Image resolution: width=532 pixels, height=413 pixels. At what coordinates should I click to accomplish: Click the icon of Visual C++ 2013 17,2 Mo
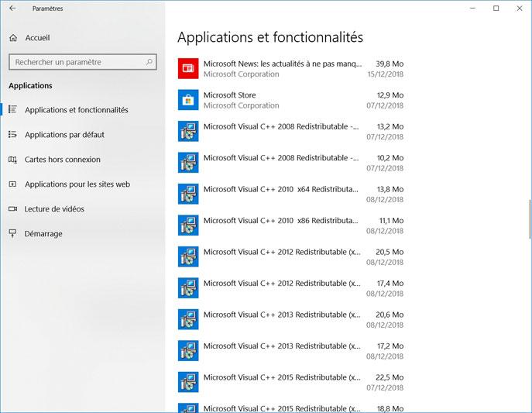click(x=188, y=351)
